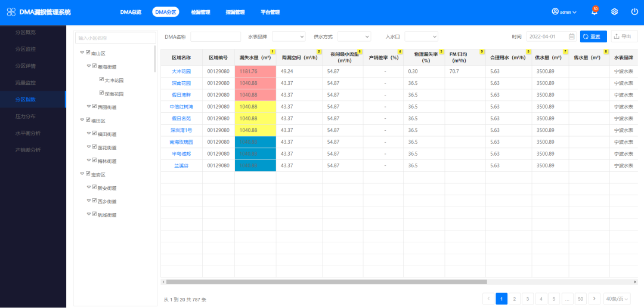Focus the DMA名称 input field
The image size is (644, 308).
pos(216,36)
